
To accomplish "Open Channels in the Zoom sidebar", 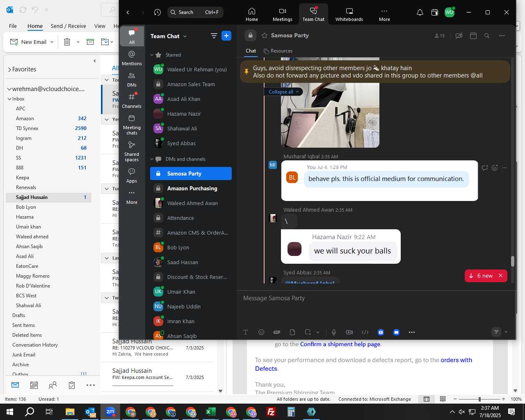I will 132,101.
